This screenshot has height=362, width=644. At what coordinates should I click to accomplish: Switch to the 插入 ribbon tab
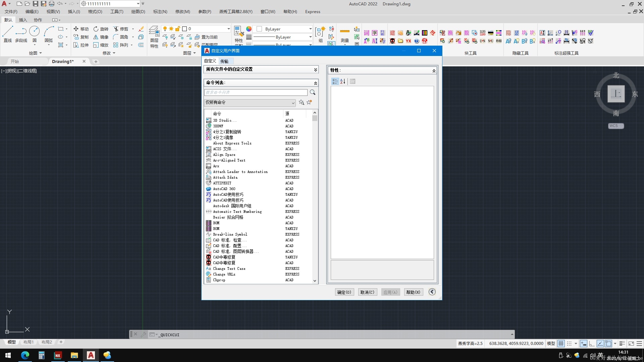[23, 20]
